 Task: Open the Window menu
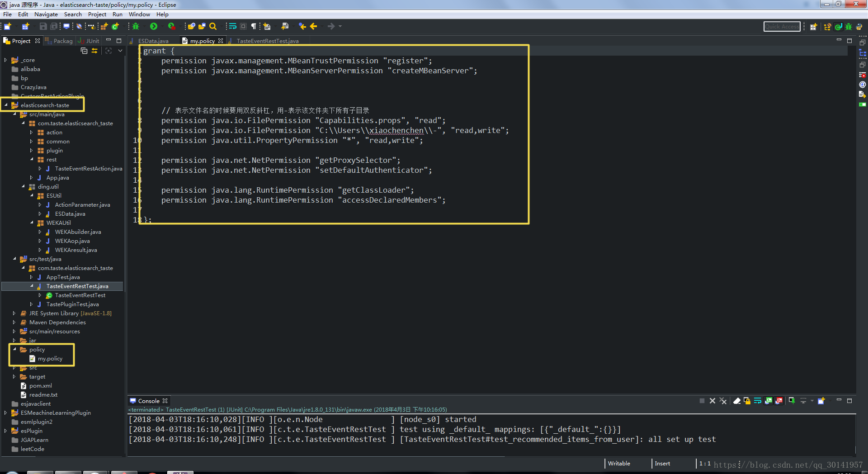[139, 14]
